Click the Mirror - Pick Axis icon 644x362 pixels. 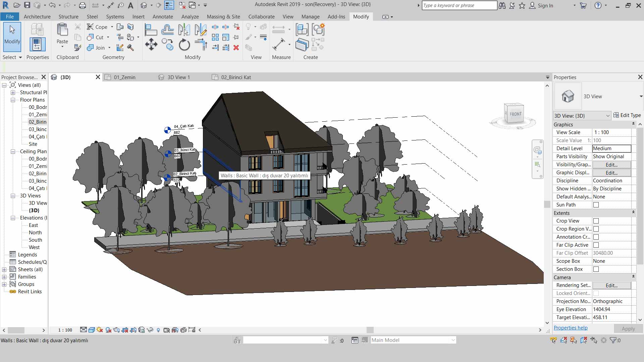[x=184, y=30]
